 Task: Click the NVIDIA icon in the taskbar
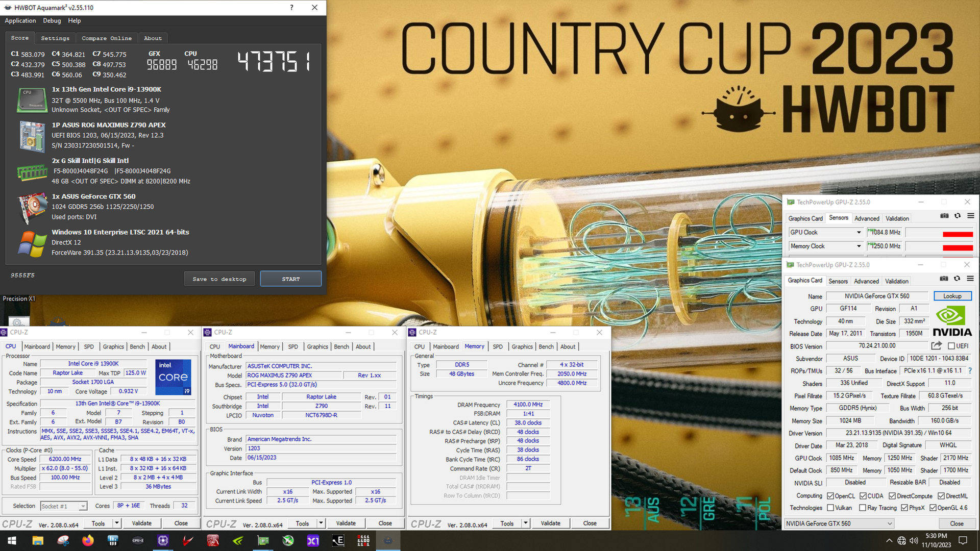(238, 541)
